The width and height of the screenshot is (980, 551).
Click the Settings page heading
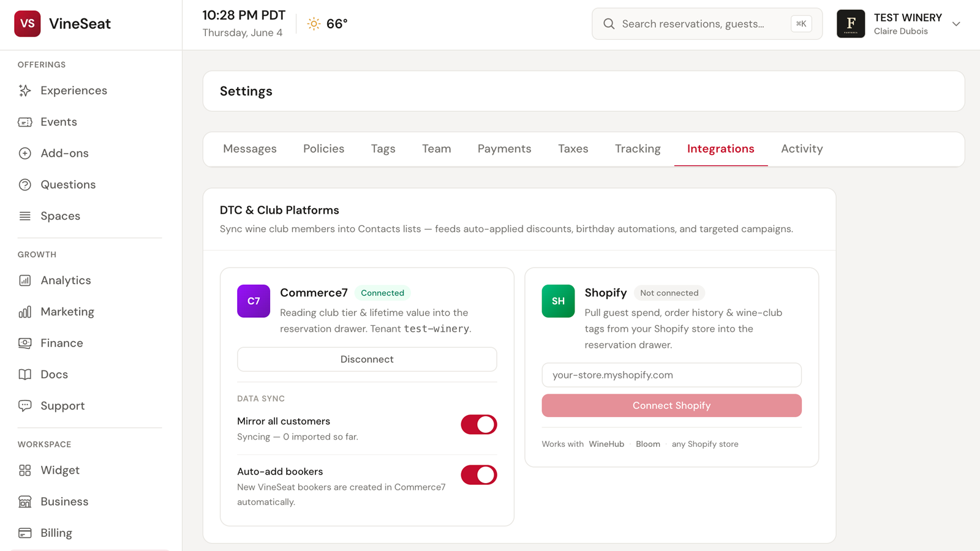click(x=246, y=91)
